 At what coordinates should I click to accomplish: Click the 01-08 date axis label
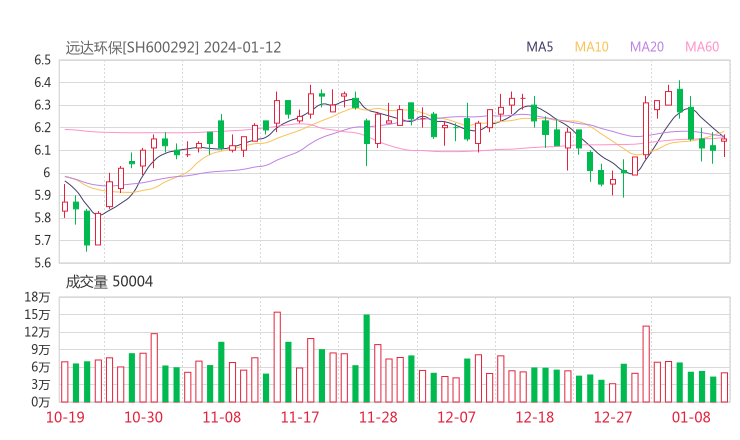(691, 417)
